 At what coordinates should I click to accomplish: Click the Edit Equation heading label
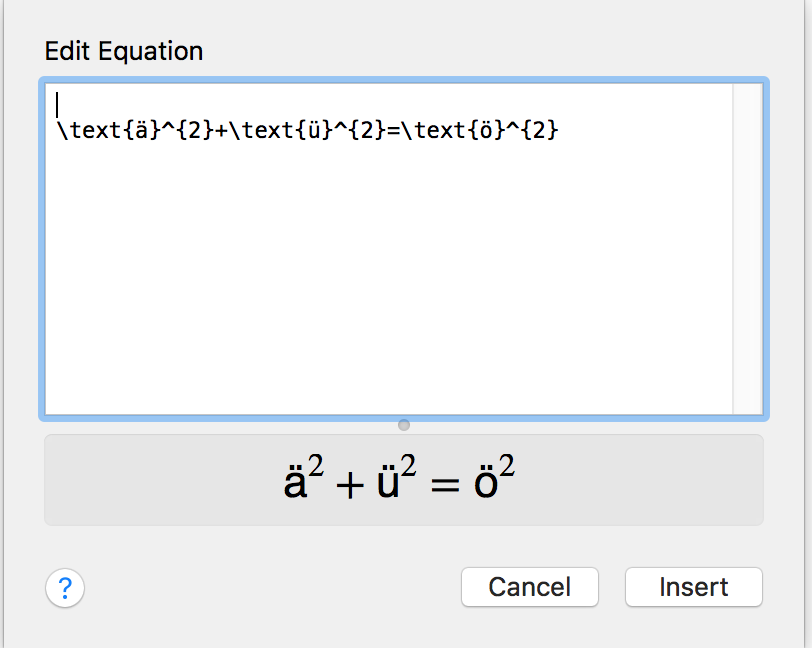pos(123,51)
